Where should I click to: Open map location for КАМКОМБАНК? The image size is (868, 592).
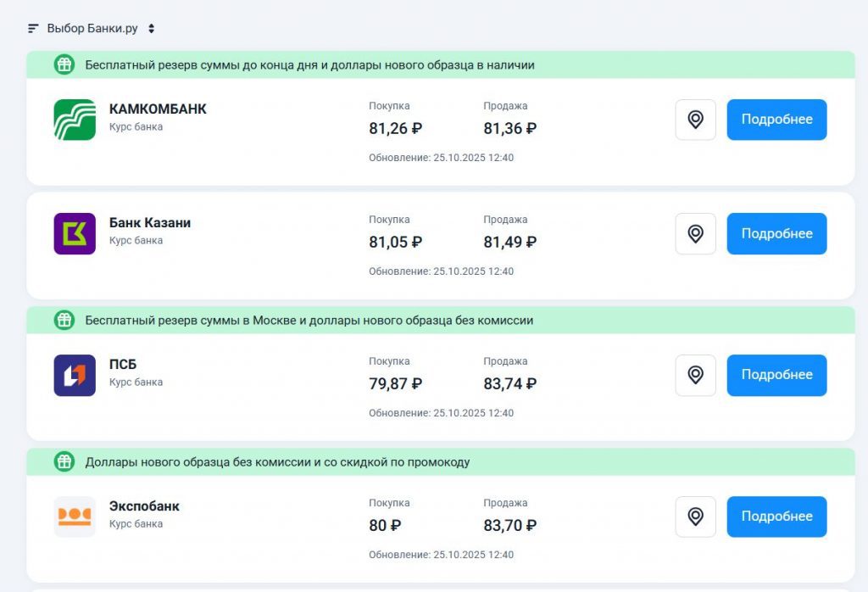[x=695, y=120]
